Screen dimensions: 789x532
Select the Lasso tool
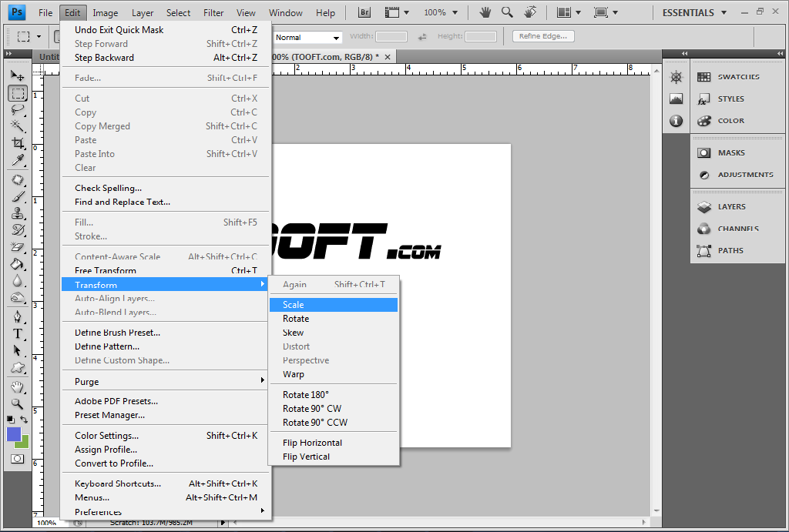pyautogui.click(x=18, y=109)
